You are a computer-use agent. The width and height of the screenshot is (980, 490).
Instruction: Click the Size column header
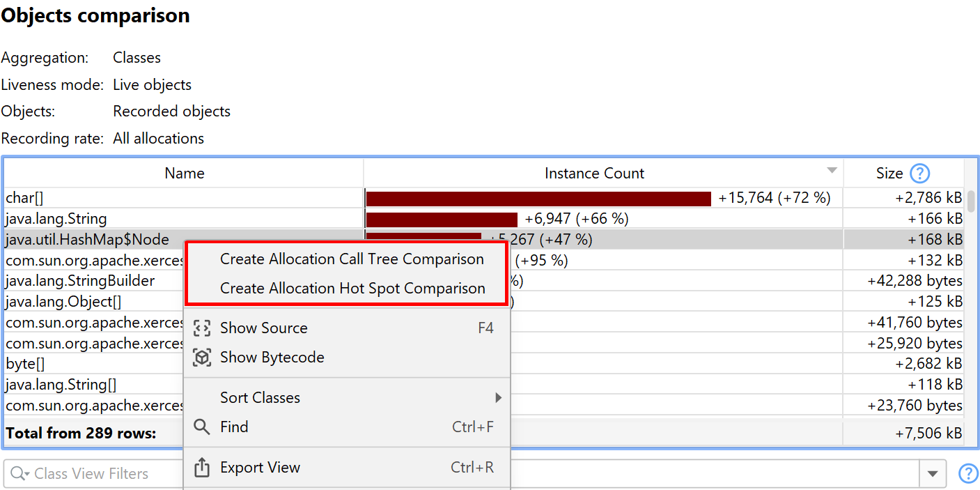click(x=889, y=174)
